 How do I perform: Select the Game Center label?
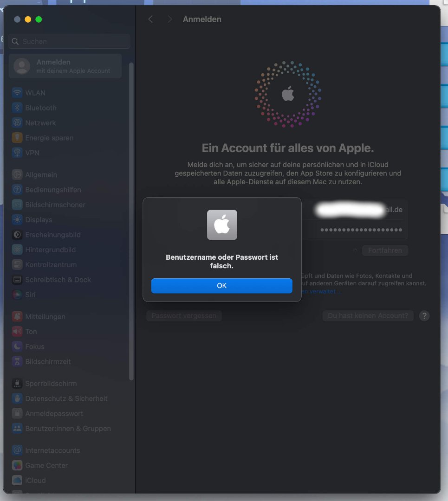click(x=46, y=466)
